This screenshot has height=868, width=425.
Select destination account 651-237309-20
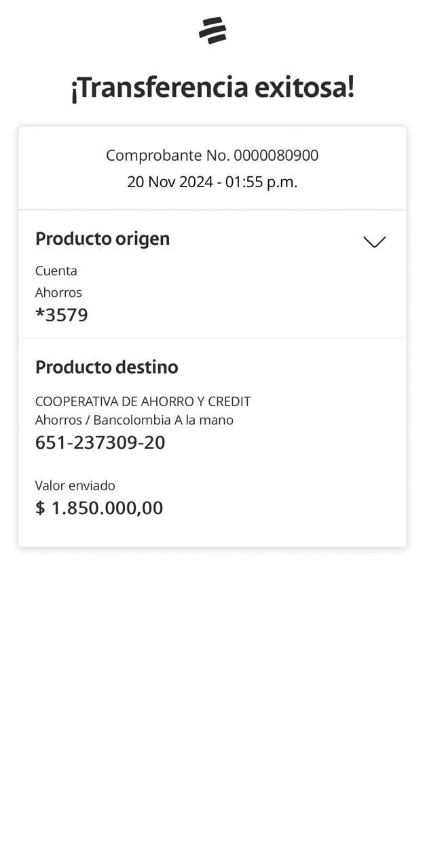pyautogui.click(x=100, y=442)
